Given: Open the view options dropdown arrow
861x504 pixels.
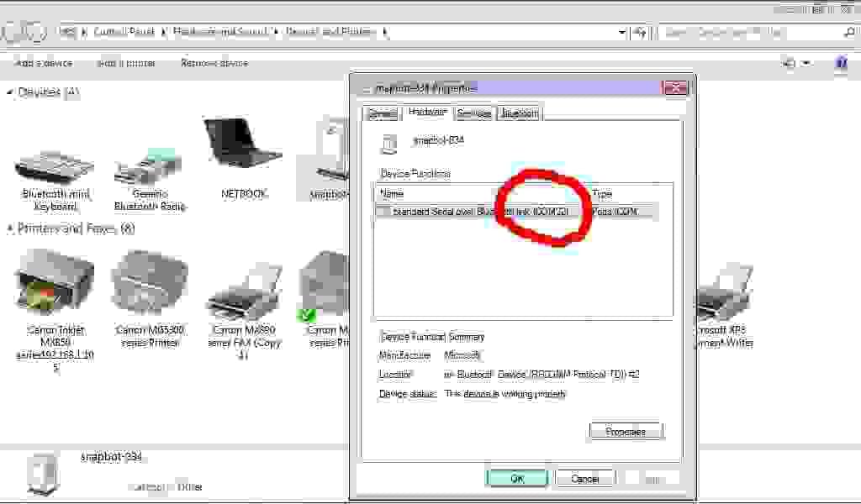Looking at the screenshot, I should coord(806,63).
